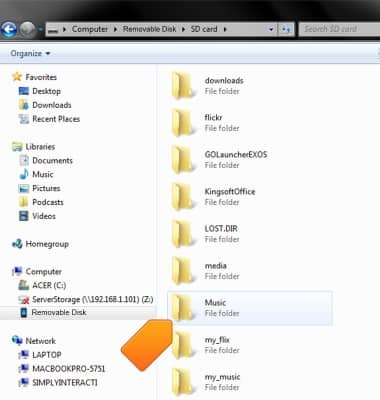Click the Removable Disk device icon
This screenshot has width=380, height=400.
point(24,313)
